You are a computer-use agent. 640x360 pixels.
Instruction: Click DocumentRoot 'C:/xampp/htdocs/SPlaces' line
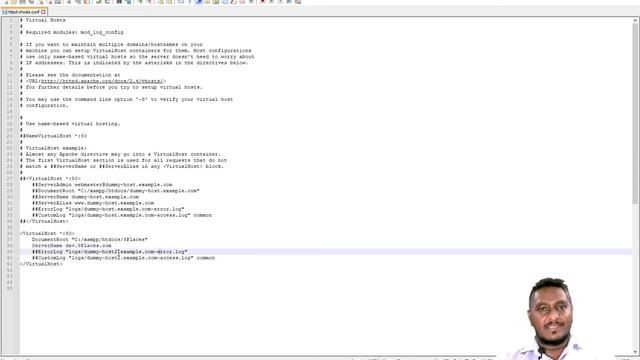[x=90, y=240]
